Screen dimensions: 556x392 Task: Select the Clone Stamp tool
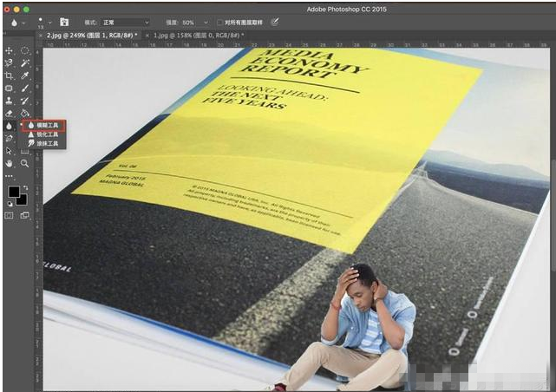(9, 101)
